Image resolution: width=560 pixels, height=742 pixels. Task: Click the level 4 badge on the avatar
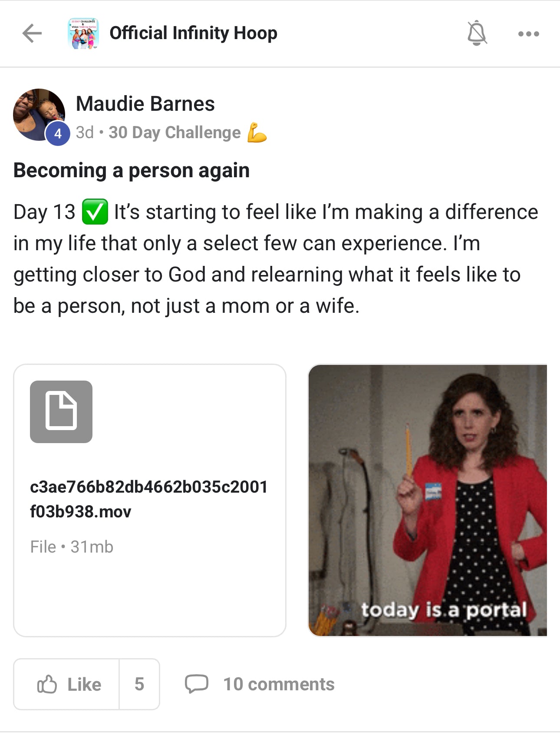tap(58, 133)
